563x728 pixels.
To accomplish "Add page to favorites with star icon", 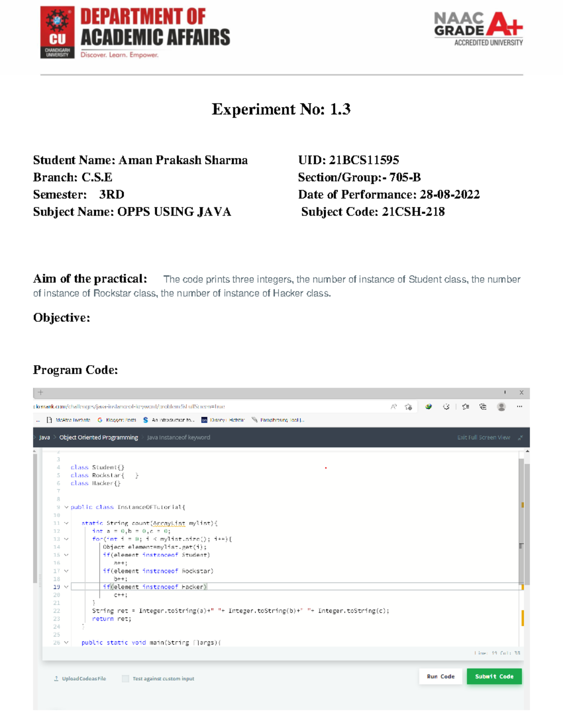I will point(408,407).
